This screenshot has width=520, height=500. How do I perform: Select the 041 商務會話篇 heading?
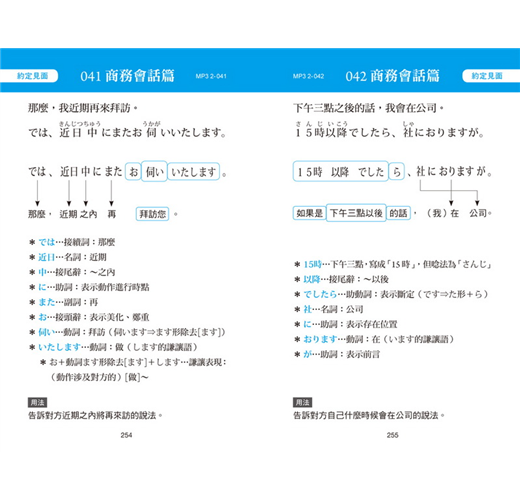(127, 76)
